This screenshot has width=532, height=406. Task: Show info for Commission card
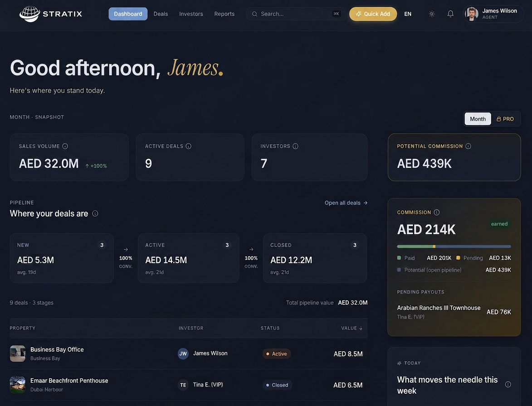(437, 212)
